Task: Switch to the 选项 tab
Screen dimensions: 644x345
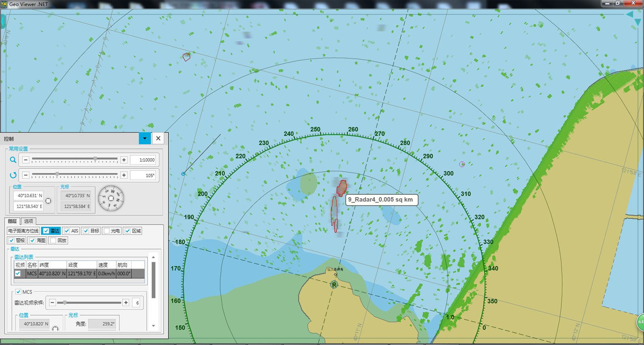Action: click(x=29, y=221)
